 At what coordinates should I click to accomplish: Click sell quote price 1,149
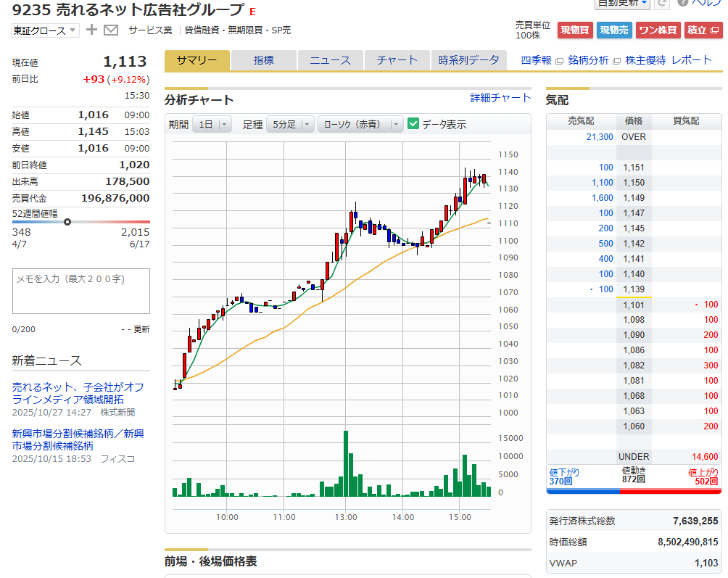(x=634, y=198)
